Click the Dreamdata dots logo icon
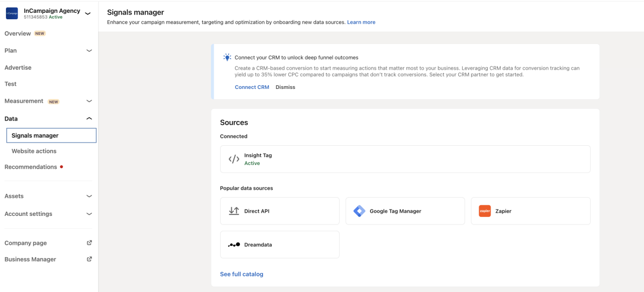Image resolution: width=644 pixels, height=292 pixels. coord(234,245)
